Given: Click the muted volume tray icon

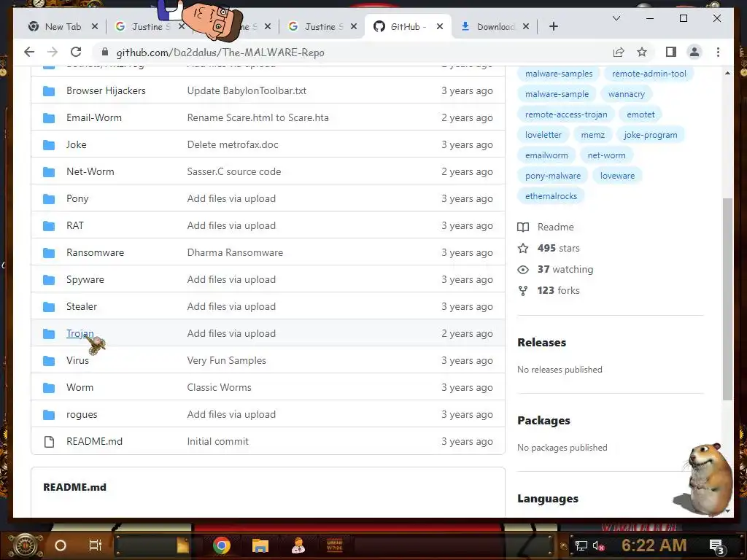Looking at the screenshot, I should pyautogui.click(x=599, y=545).
